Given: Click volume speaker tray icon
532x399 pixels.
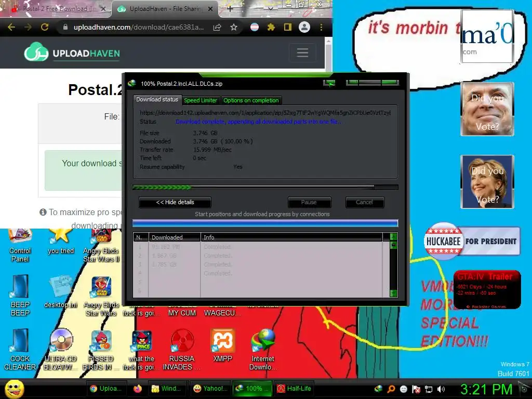Looking at the screenshot, I should 441,389.
